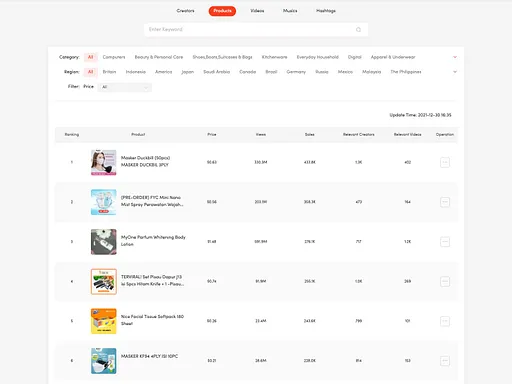This screenshot has height=384, width=512.
Task: Open more options for MyOne Parfum row
Action: coord(445,242)
